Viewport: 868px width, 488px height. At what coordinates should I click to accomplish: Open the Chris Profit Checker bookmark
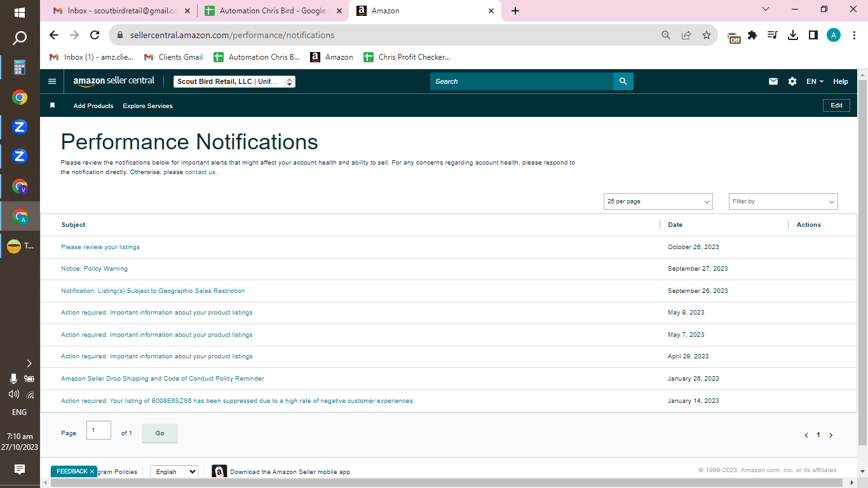tap(407, 57)
